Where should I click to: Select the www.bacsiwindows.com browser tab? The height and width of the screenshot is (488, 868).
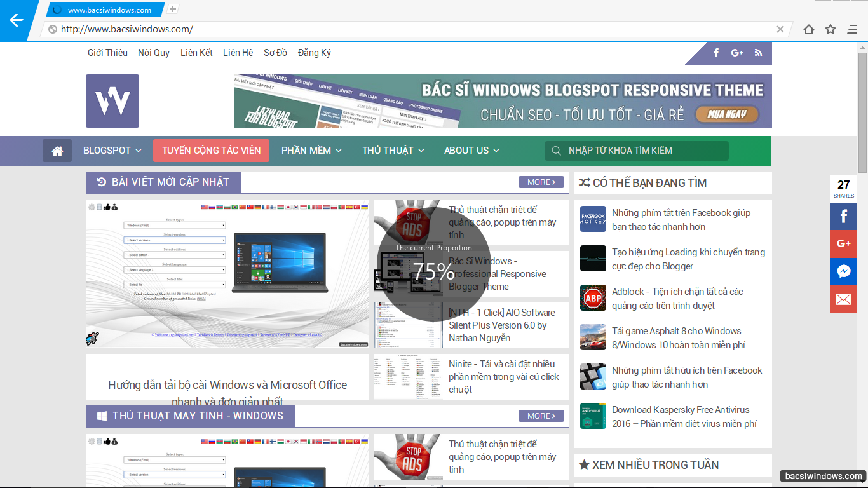click(105, 10)
